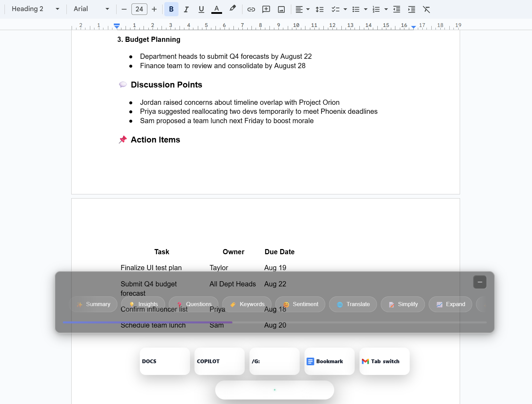The height and width of the screenshot is (404, 532).
Task: Expand checklist menu arrow
Action: (x=345, y=9)
